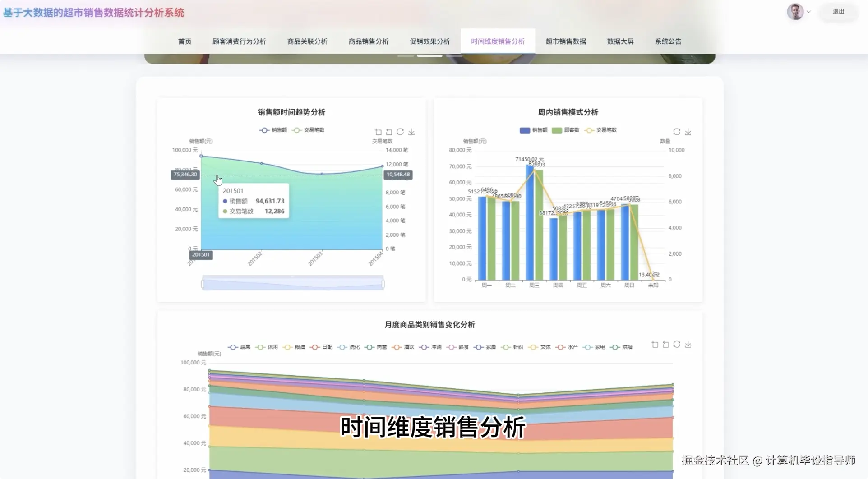Click the data zoom slider below trend chart
This screenshot has width=868, height=479.
(x=292, y=283)
